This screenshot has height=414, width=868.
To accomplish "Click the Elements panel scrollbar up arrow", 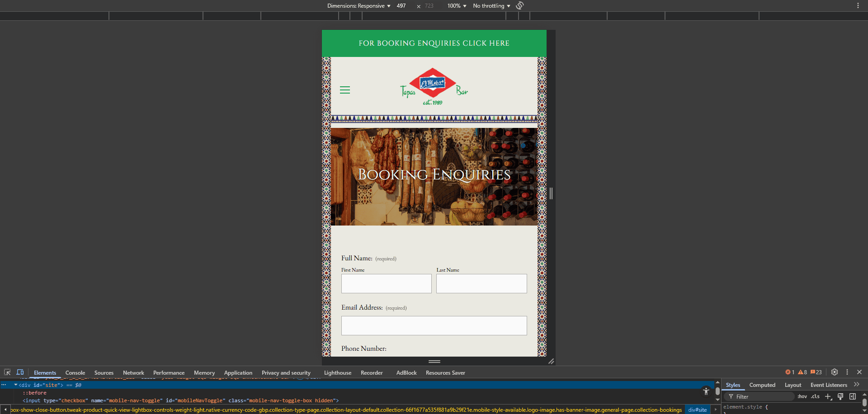I will point(717,382).
